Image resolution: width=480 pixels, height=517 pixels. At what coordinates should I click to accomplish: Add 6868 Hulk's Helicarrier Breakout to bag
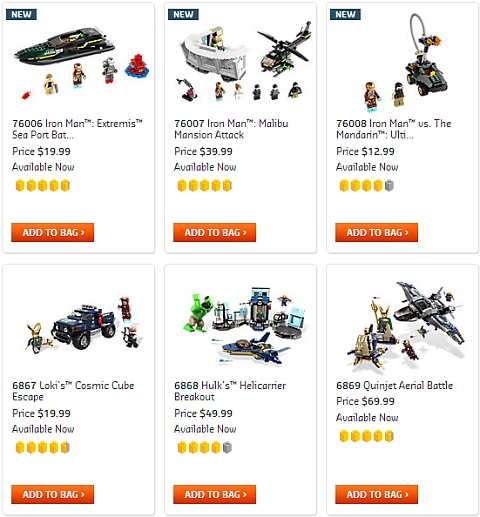214,494
